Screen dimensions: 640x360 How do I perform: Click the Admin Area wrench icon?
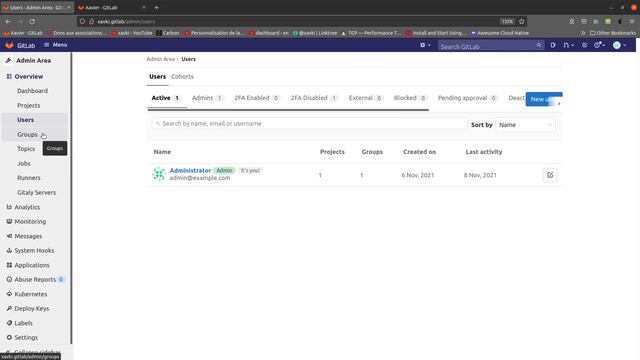click(x=9, y=60)
